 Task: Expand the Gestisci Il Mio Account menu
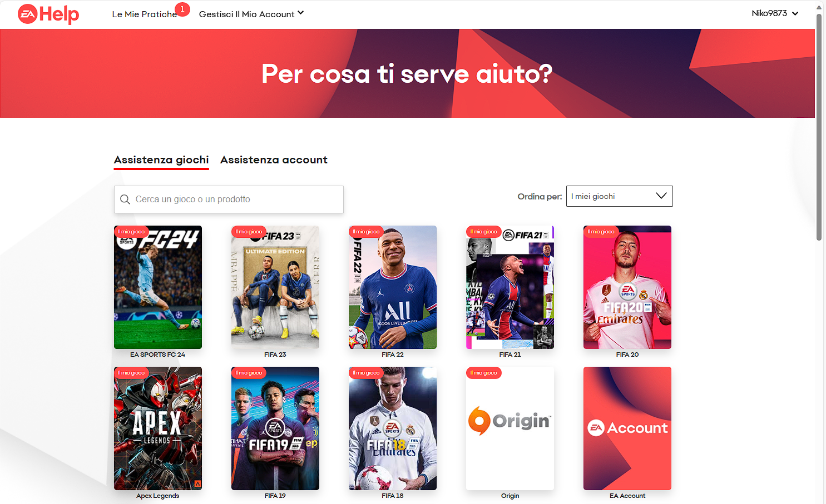click(251, 14)
